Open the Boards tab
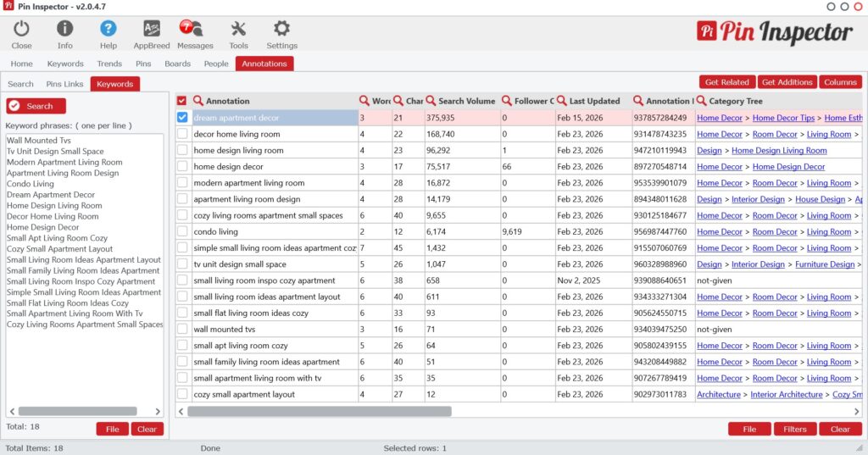This screenshot has height=455, width=868. point(178,64)
